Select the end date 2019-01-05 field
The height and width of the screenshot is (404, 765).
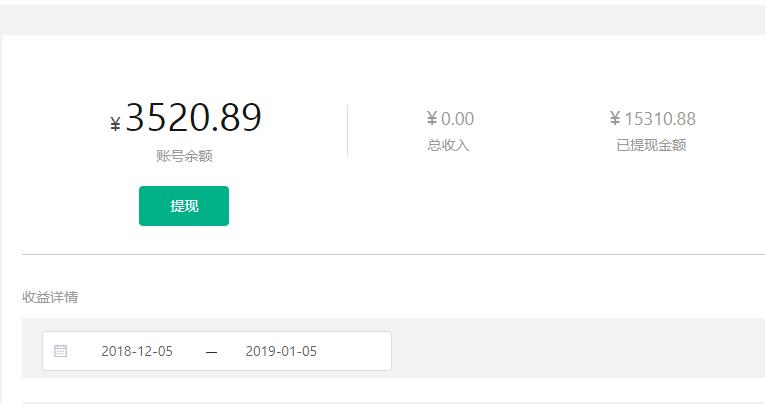click(281, 351)
